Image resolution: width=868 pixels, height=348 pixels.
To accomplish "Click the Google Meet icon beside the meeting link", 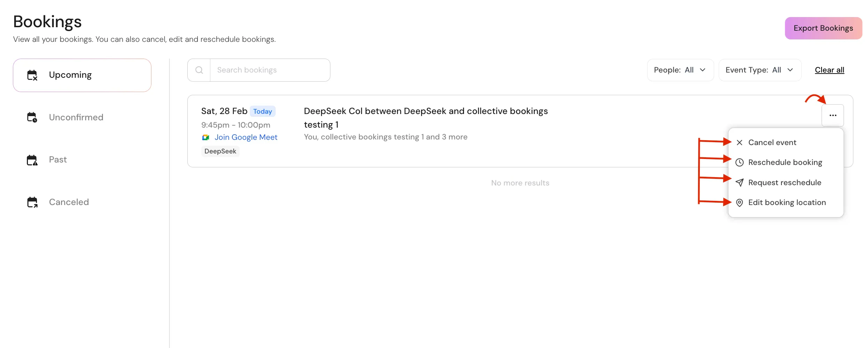I will 206,137.
